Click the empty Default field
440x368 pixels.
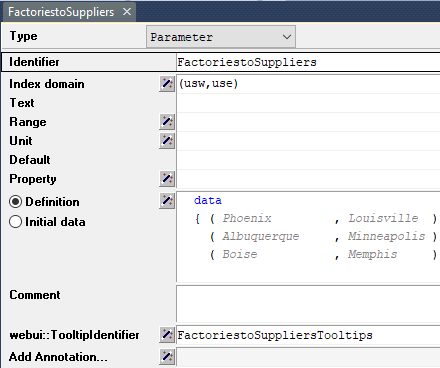click(x=308, y=160)
